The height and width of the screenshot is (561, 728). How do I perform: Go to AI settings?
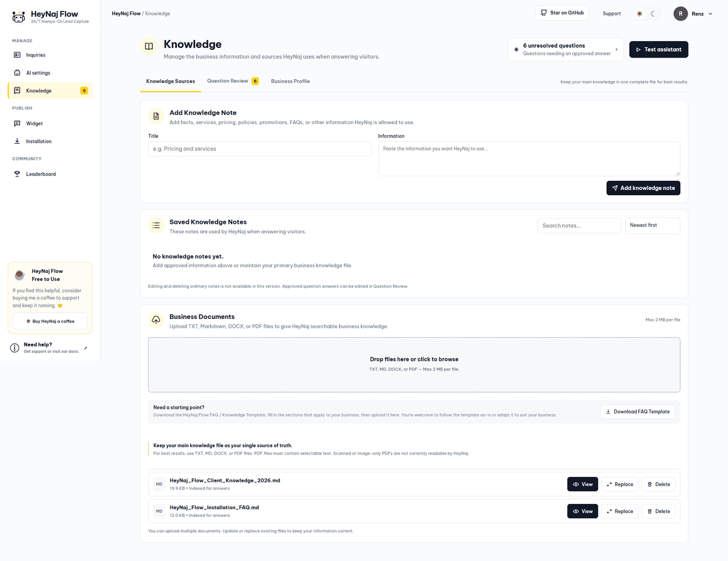[x=50, y=73]
